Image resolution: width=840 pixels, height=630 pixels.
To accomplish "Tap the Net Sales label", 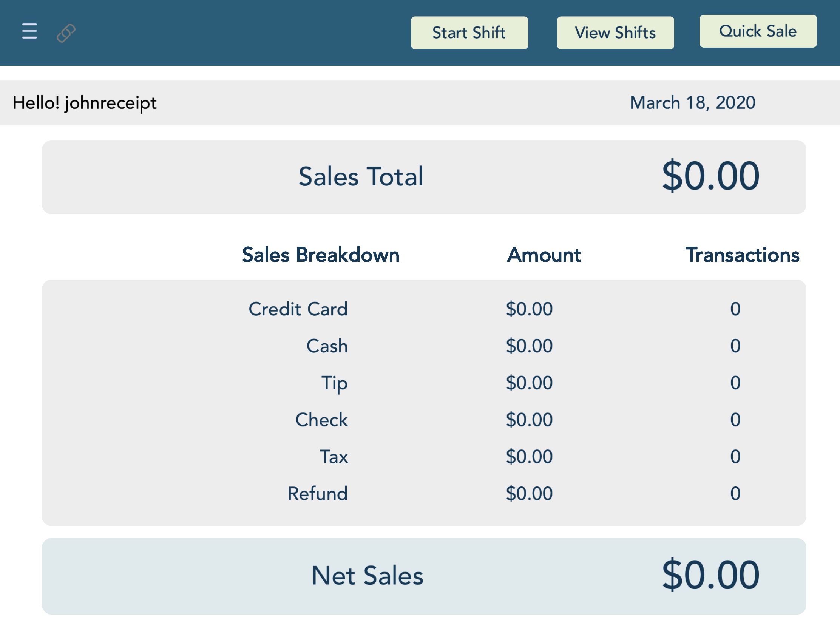I will click(367, 576).
